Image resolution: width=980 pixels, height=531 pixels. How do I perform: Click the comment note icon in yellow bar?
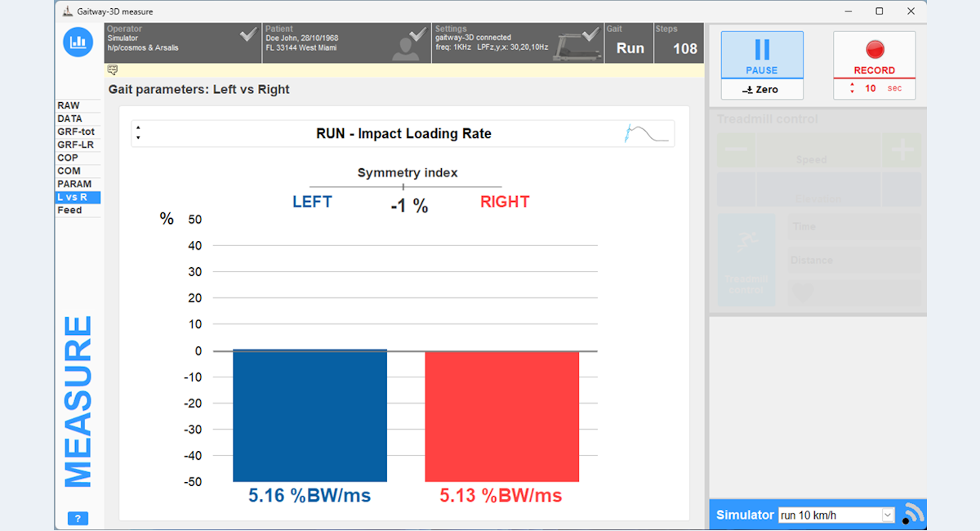click(112, 69)
